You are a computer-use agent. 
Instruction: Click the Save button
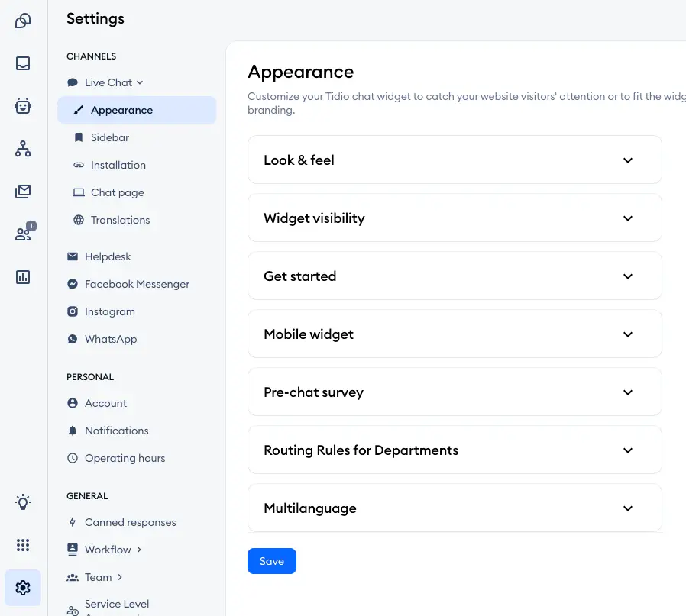tap(272, 561)
